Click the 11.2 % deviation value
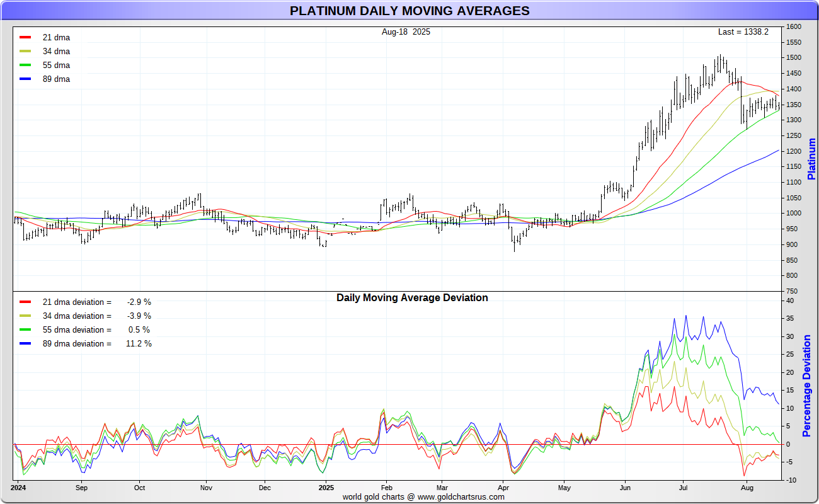The width and height of the screenshot is (819, 504). 139,343
